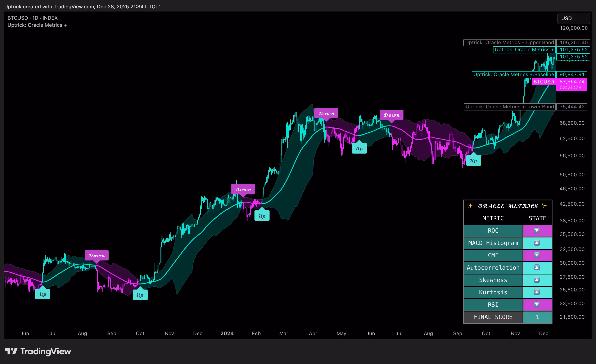The width and height of the screenshot is (596, 364).
Task: Click the RSI down-arrow state icon
Action: (x=537, y=304)
